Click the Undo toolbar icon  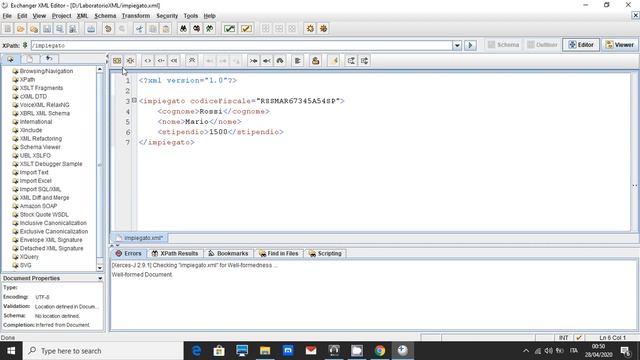click(x=108, y=29)
